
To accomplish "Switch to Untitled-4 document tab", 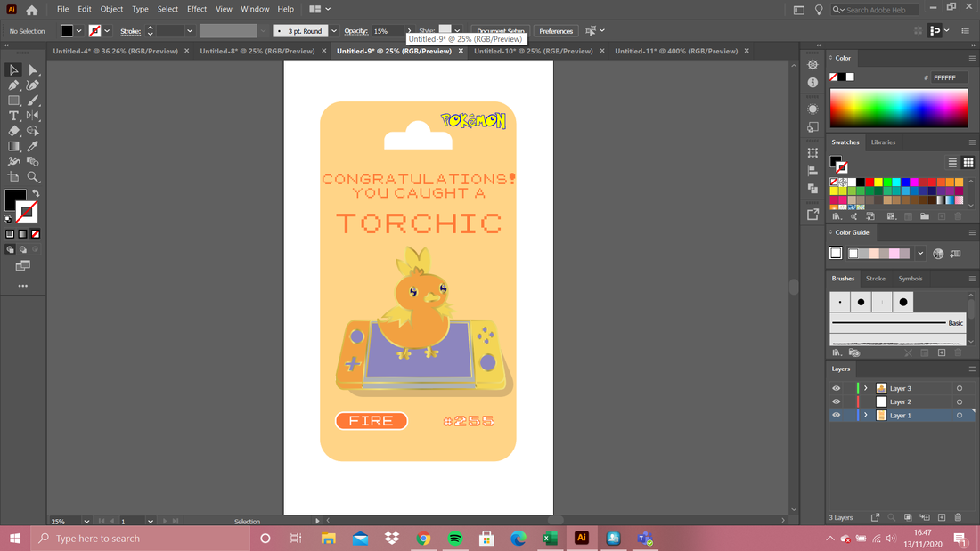I will 116,52.
